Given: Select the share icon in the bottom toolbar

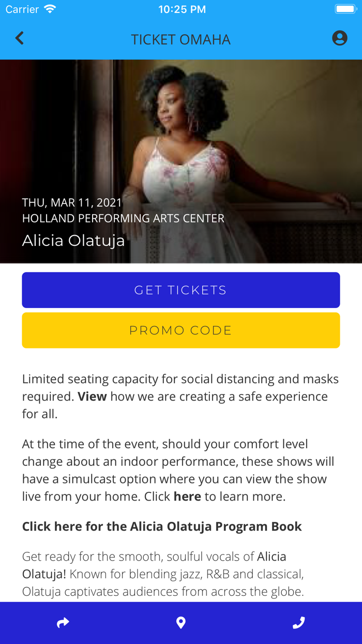Looking at the screenshot, I should pos(63,622).
